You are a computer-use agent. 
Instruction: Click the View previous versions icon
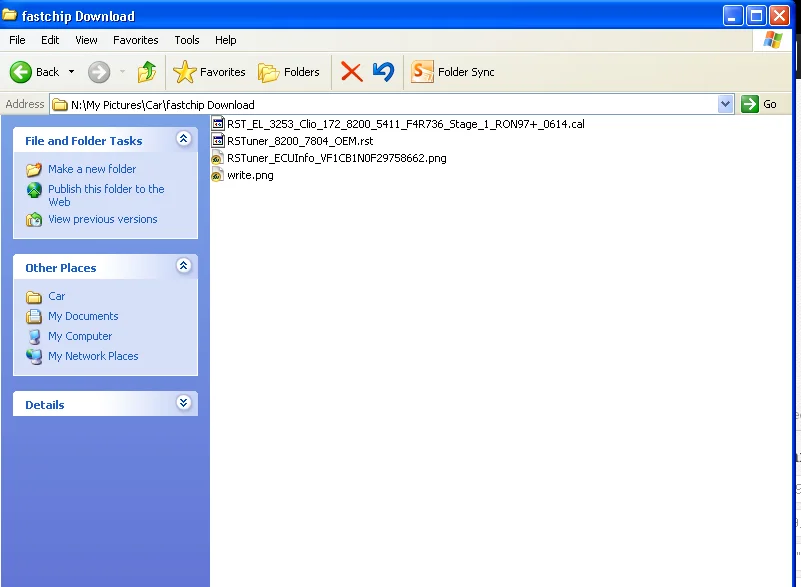[34, 220]
